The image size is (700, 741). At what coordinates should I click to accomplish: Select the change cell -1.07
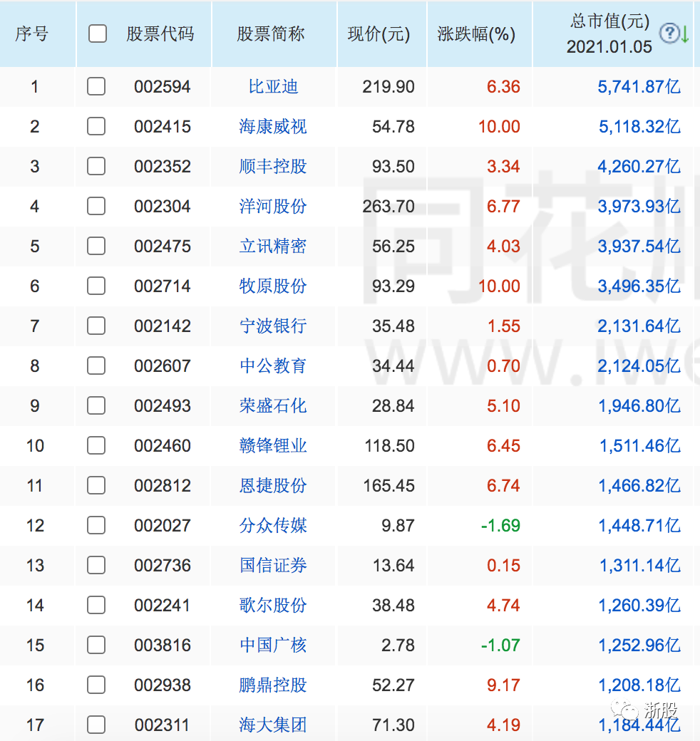(500, 645)
